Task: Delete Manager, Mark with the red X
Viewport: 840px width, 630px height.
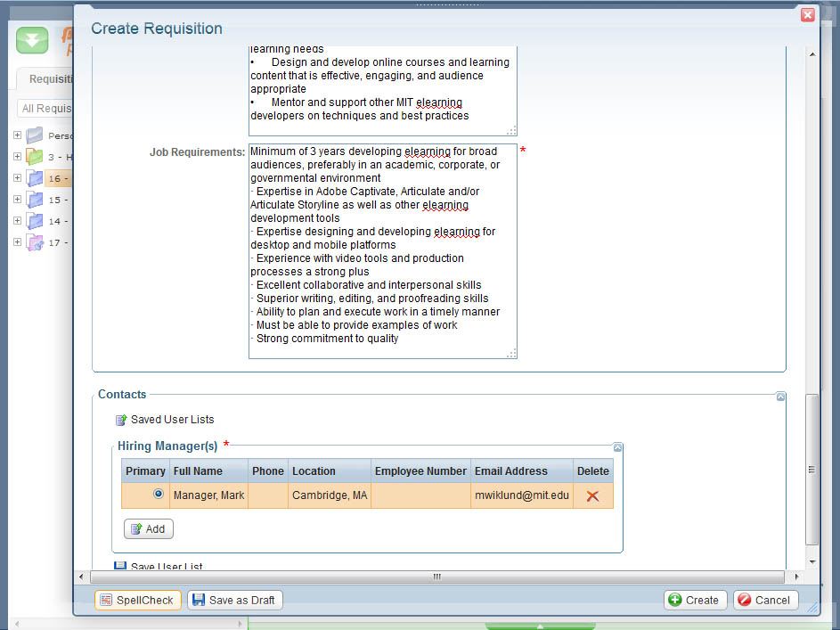Action: [592, 496]
